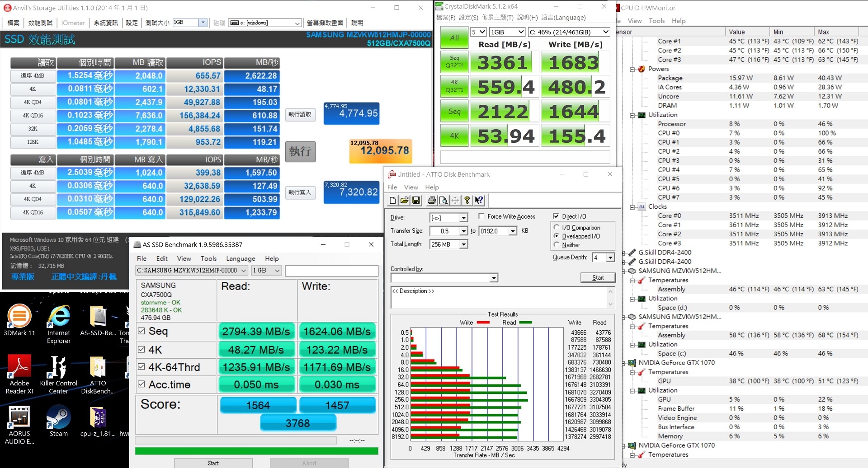Screen dimensions: 868x468
Task: Select the I/O Comparison radio button
Action: [557, 227]
